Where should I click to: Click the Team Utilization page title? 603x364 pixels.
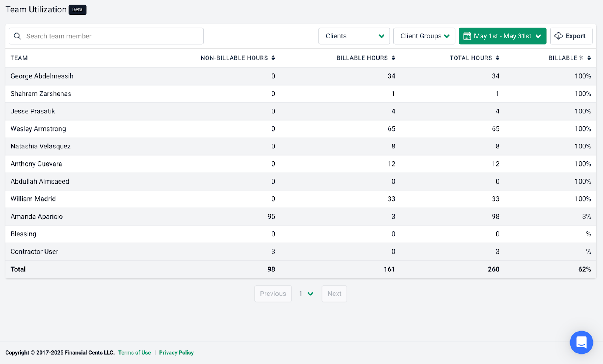pos(36,10)
